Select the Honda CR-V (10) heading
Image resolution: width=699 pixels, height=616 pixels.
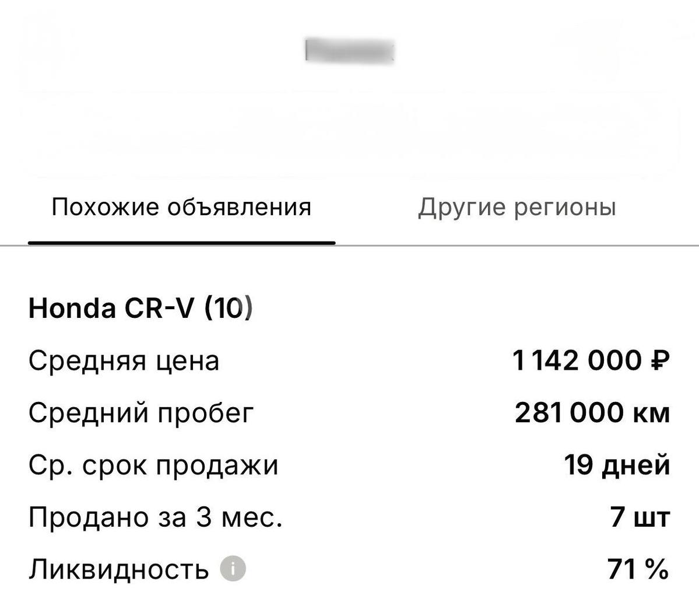click(x=140, y=308)
